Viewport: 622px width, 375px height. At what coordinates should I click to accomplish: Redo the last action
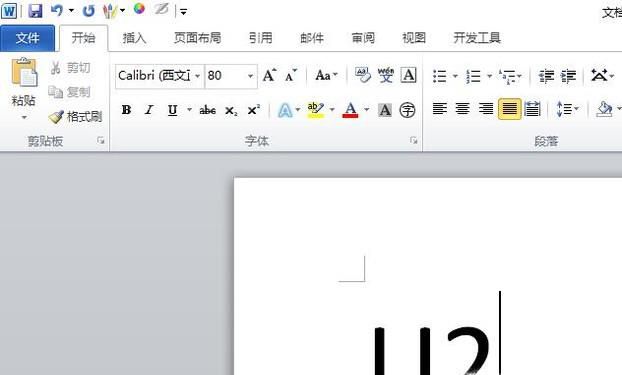[x=88, y=11]
